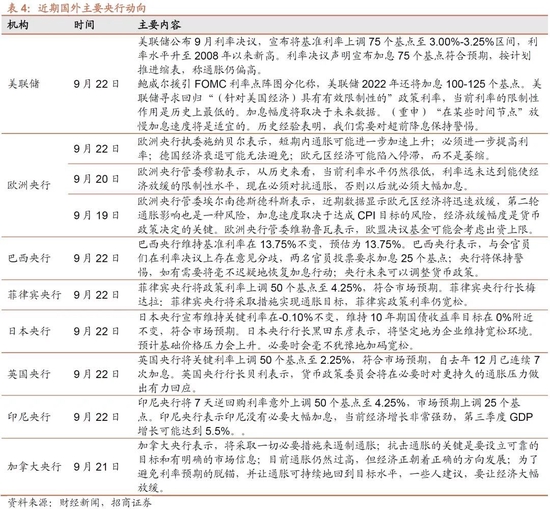Select the '印尼央行' institution cell
The image size is (550, 509).
click(x=29, y=417)
